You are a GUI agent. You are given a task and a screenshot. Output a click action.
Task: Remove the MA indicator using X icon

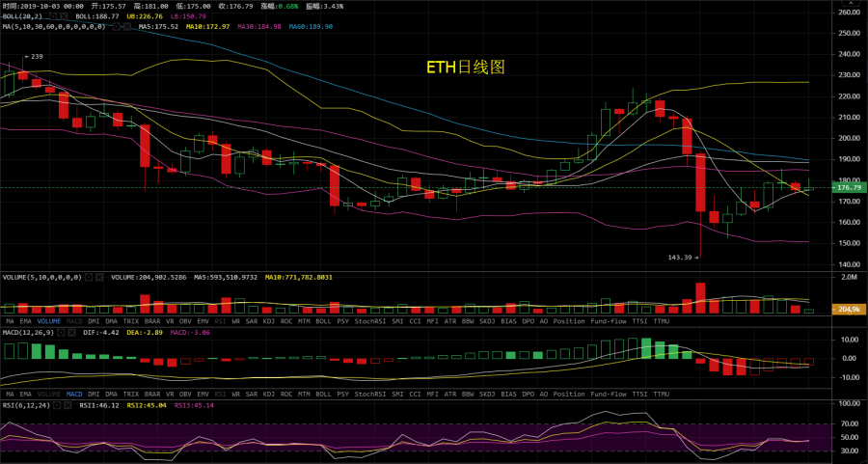coord(126,27)
